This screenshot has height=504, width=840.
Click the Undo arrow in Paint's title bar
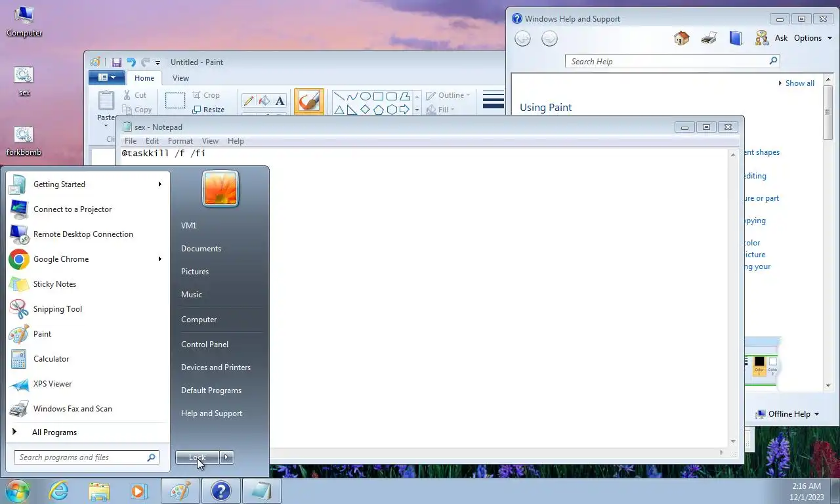click(131, 62)
